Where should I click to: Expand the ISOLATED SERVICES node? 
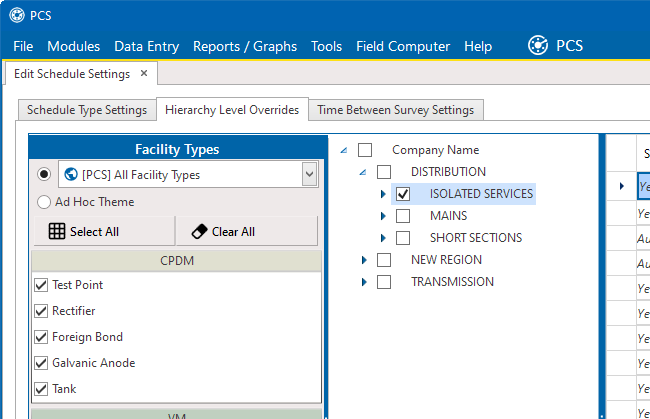383,194
